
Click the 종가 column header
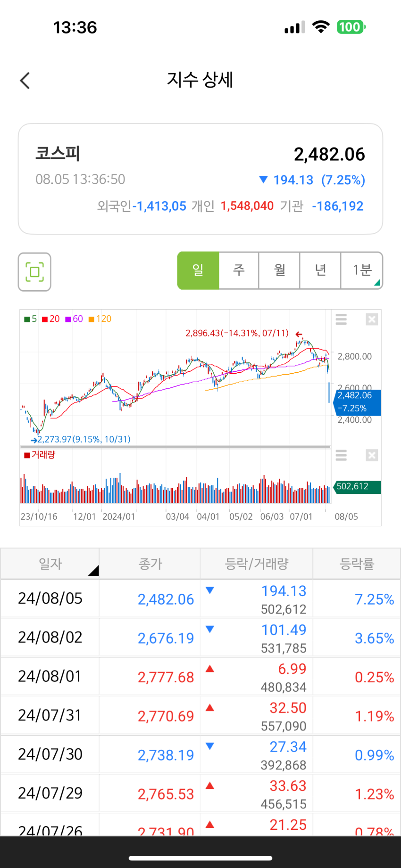point(150,564)
